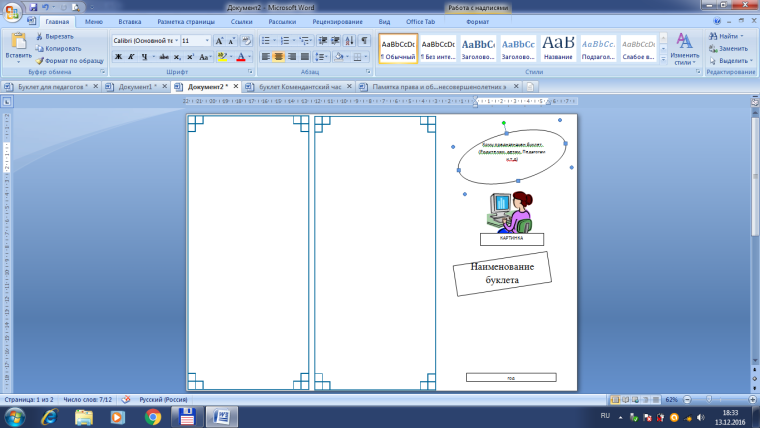Center-align the paragraph text
The width and height of the screenshot is (760, 428).
(x=278, y=57)
